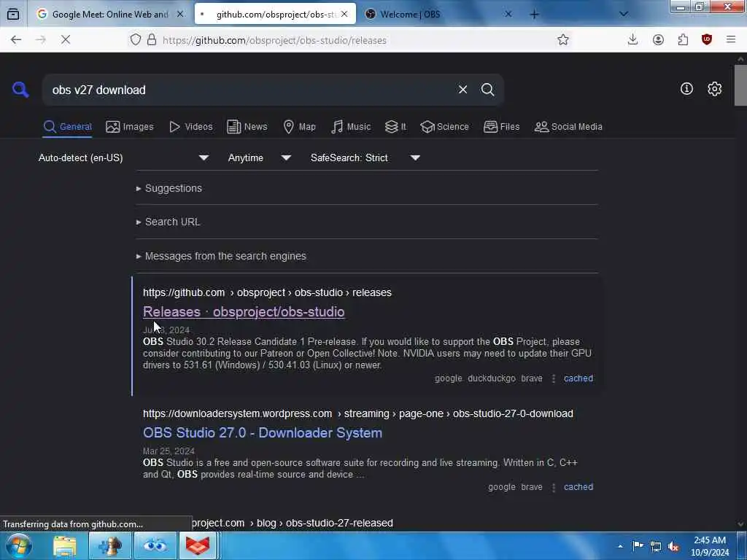Open the uBlock Origin shield icon
747x560 pixels.
[707, 40]
